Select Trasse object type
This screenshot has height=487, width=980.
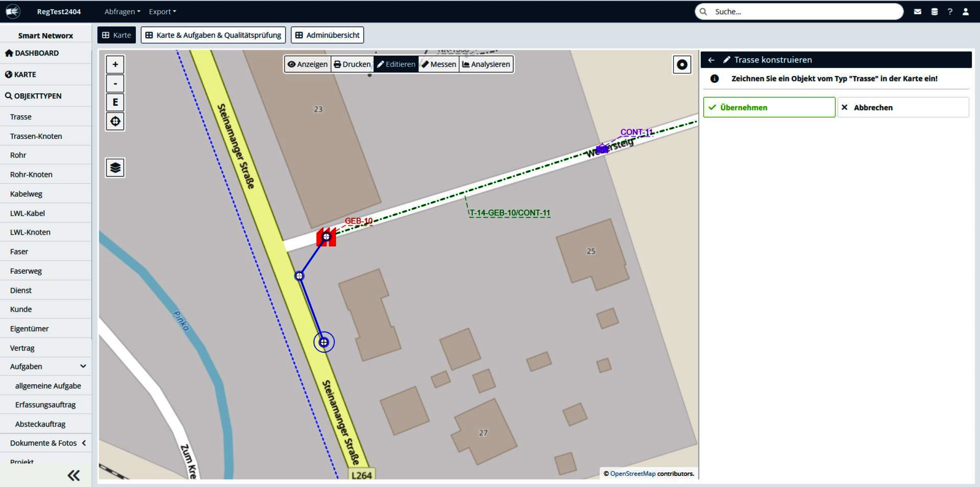point(46,116)
